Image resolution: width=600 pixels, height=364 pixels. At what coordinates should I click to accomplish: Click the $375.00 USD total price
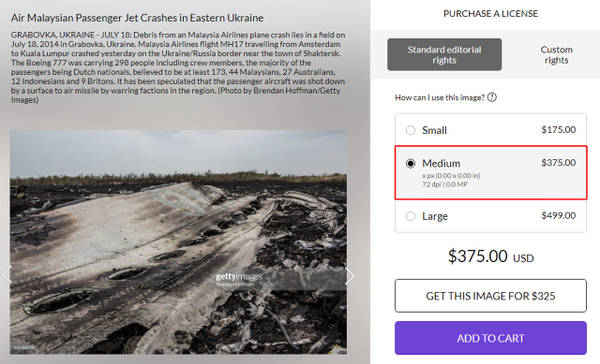pos(491,256)
